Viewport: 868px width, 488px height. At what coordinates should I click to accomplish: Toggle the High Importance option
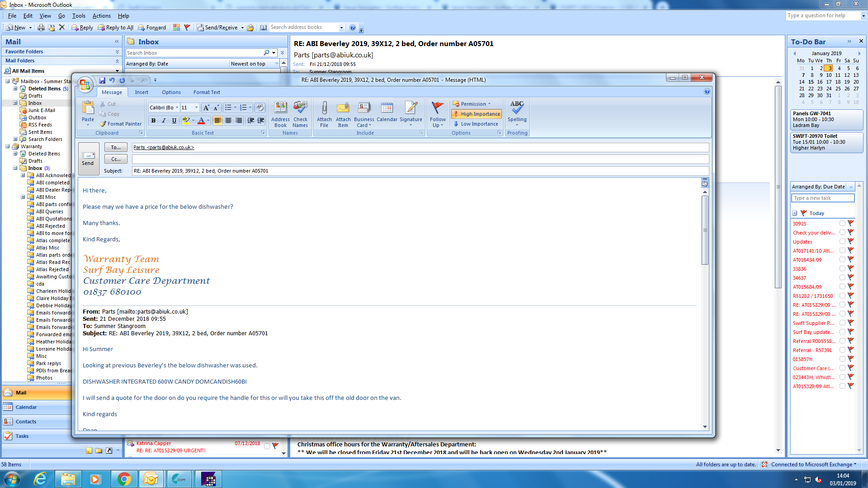click(x=476, y=114)
